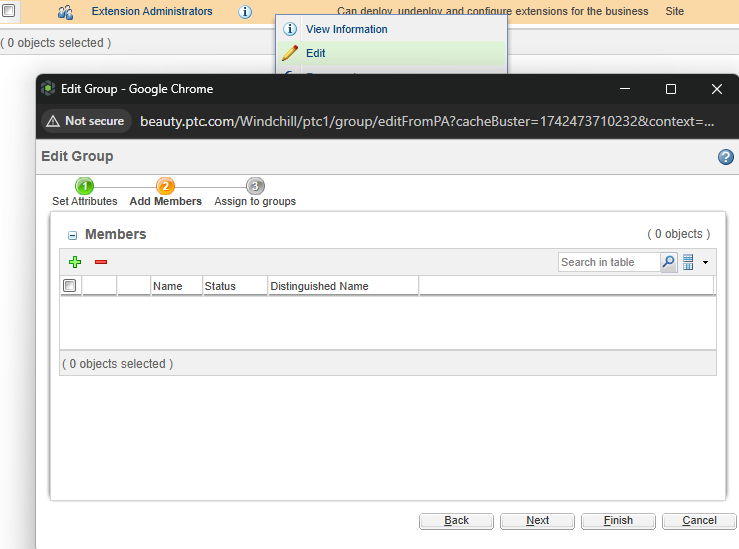Click the Members section heading

coord(115,234)
